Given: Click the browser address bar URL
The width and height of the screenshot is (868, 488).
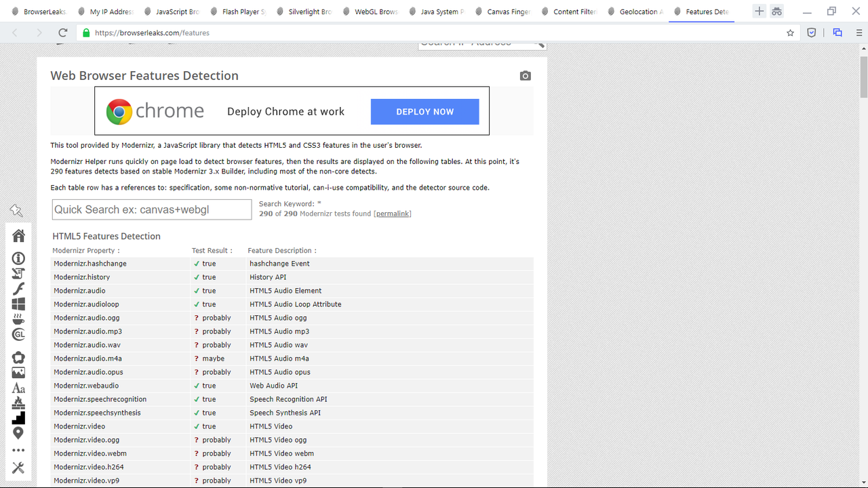Looking at the screenshot, I should coord(152,33).
